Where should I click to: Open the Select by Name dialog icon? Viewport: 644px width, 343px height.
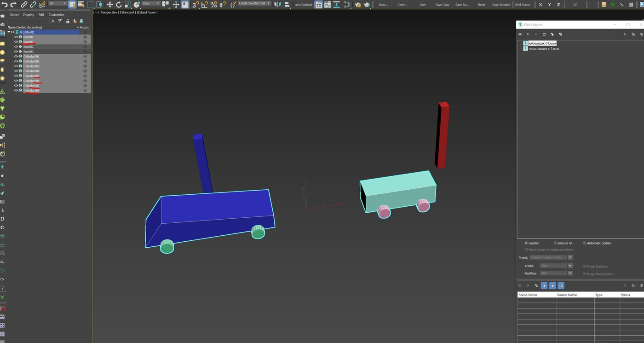[x=81, y=4]
